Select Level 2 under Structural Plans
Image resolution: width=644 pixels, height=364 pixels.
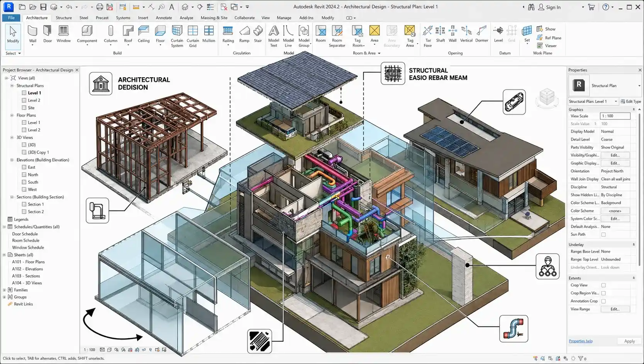[34, 100]
